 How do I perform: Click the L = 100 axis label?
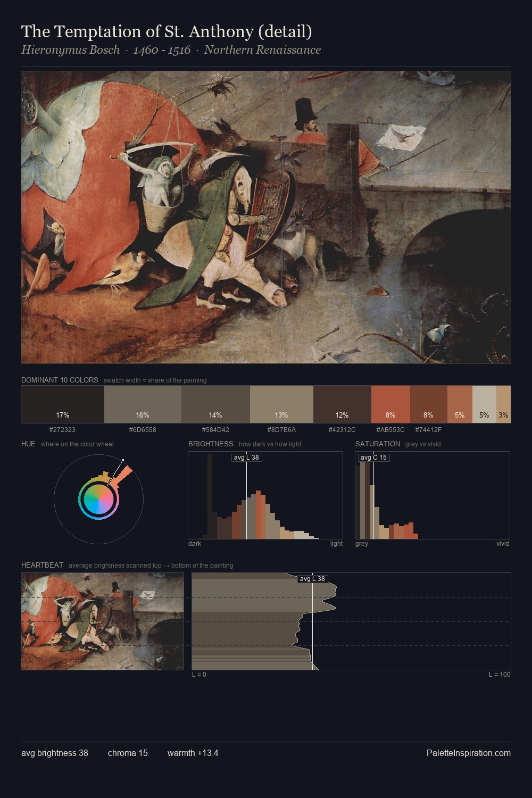point(500,675)
